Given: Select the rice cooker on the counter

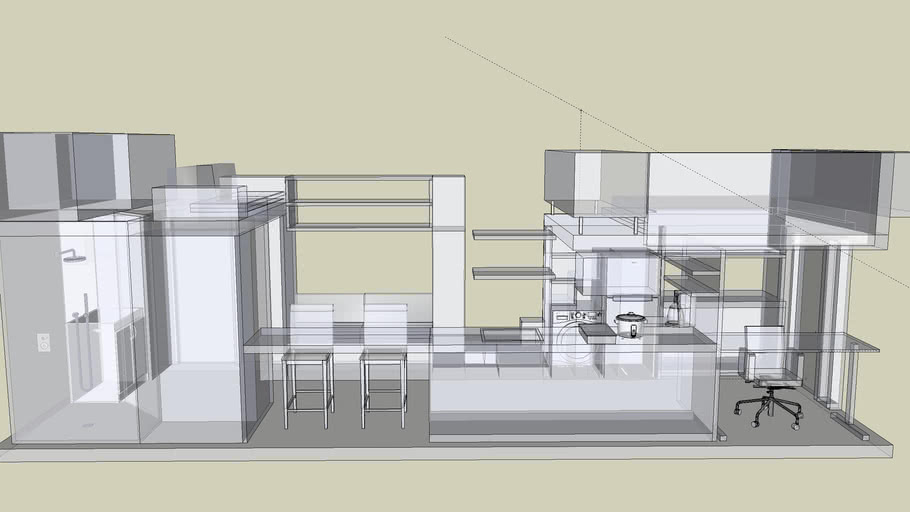Looking at the screenshot, I should point(629,325).
